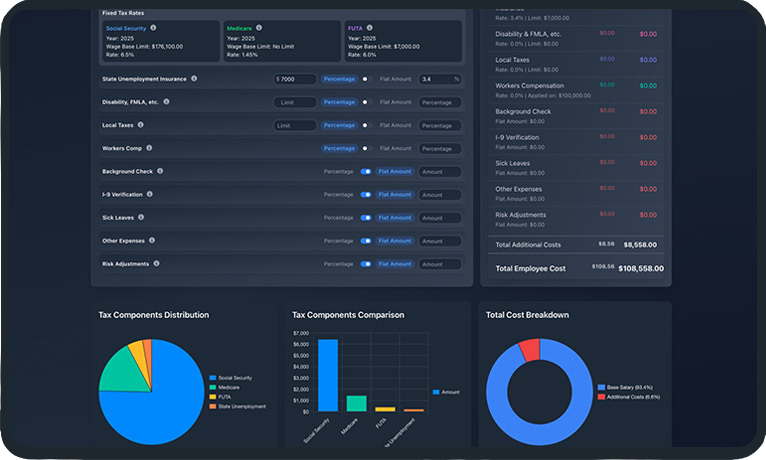Focus the I-9 Verification Amount field
The height and width of the screenshot is (460, 766).
(x=440, y=195)
